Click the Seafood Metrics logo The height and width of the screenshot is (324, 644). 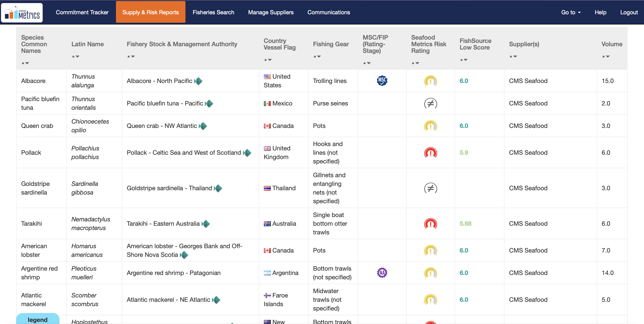click(x=22, y=13)
